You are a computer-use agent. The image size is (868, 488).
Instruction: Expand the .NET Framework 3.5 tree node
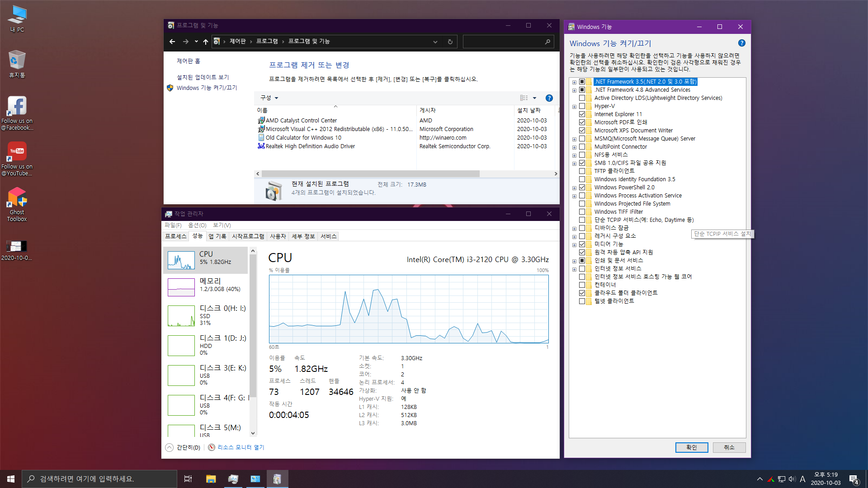pyautogui.click(x=574, y=82)
